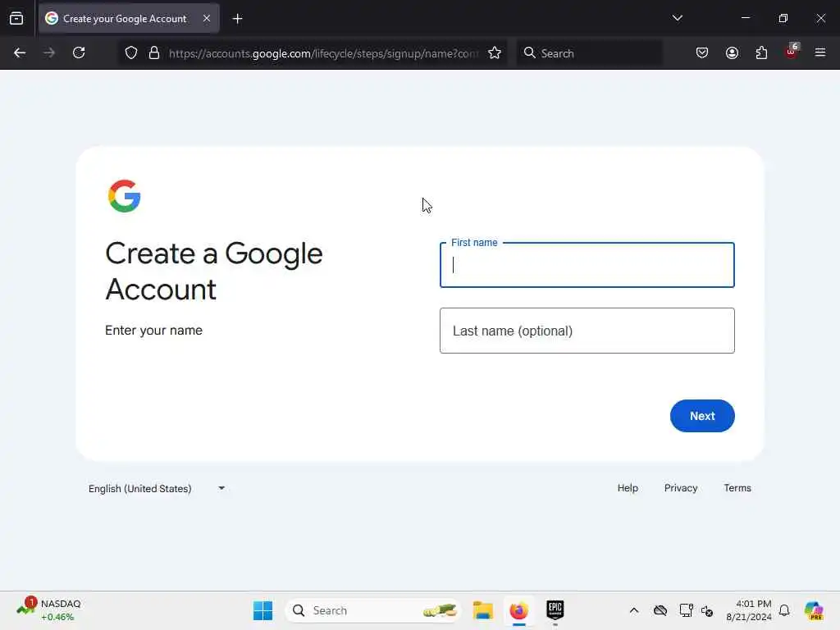Open the volume muted tray icon
Viewport: 840px width, 630px height.
click(x=707, y=610)
